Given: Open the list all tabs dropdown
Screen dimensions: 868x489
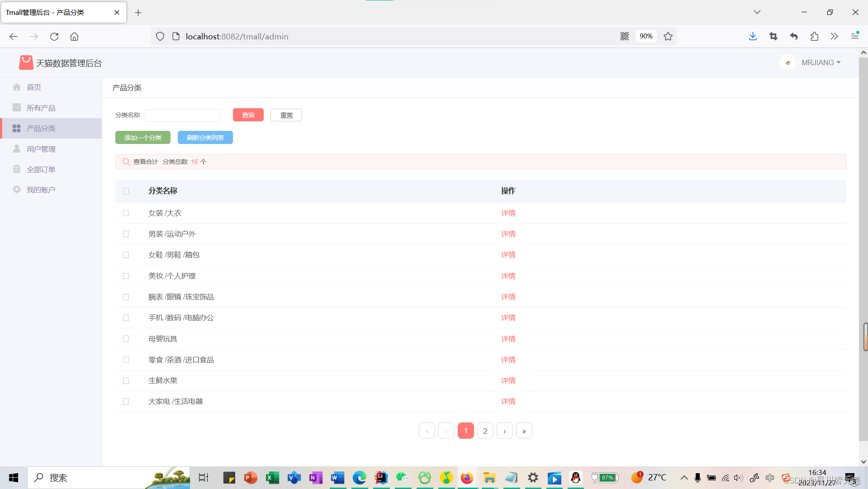Looking at the screenshot, I should coord(757,12).
